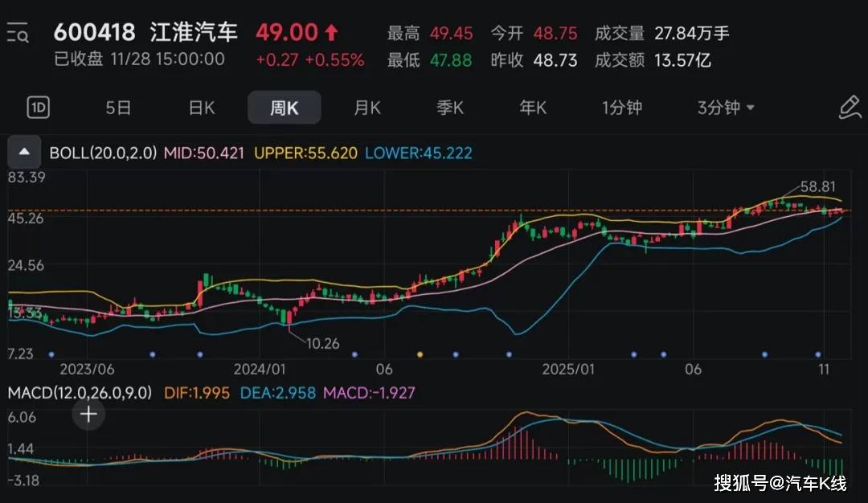This screenshot has height=503, width=868.
Task: Click the red up-arrow beside price 49.00
Action: [x=332, y=33]
